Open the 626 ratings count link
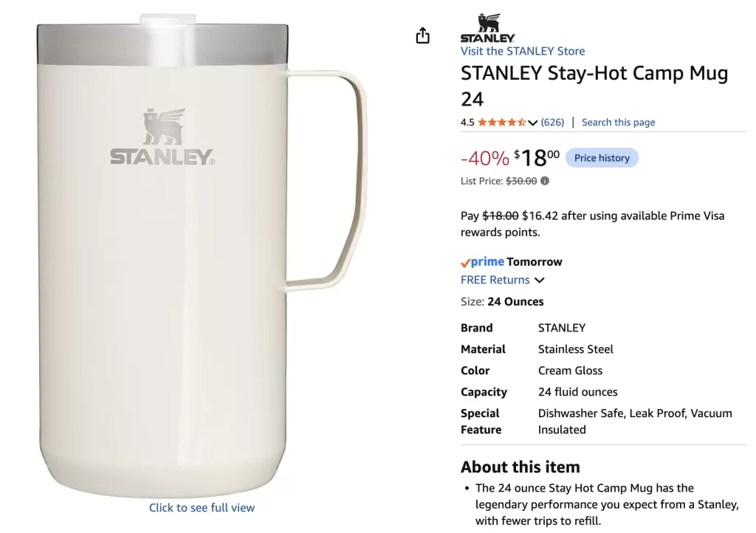The width and height of the screenshot is (756, 533). coord(552,123)
